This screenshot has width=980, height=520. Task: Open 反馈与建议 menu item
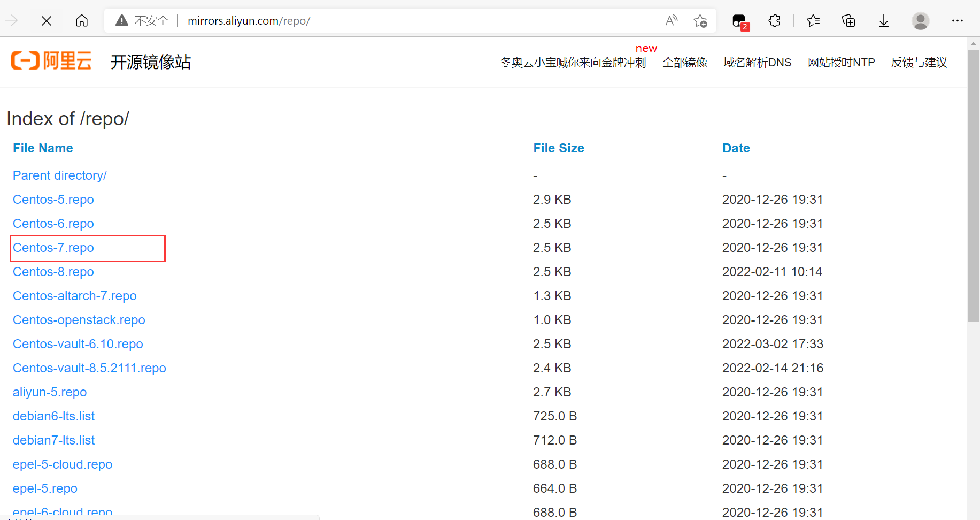point(919,63)
